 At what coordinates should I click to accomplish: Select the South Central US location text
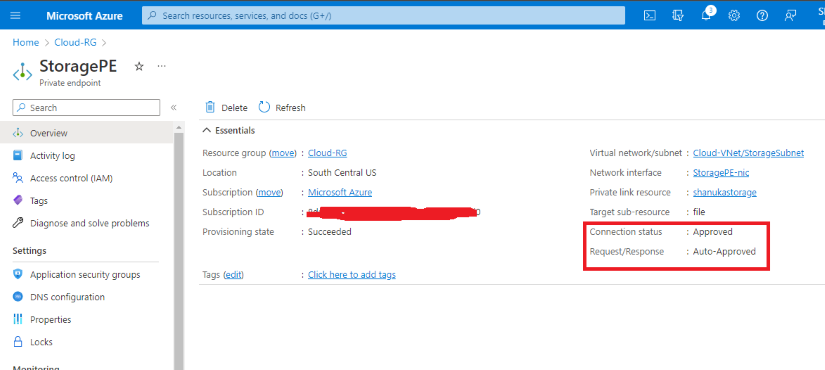tap(342, 173)
